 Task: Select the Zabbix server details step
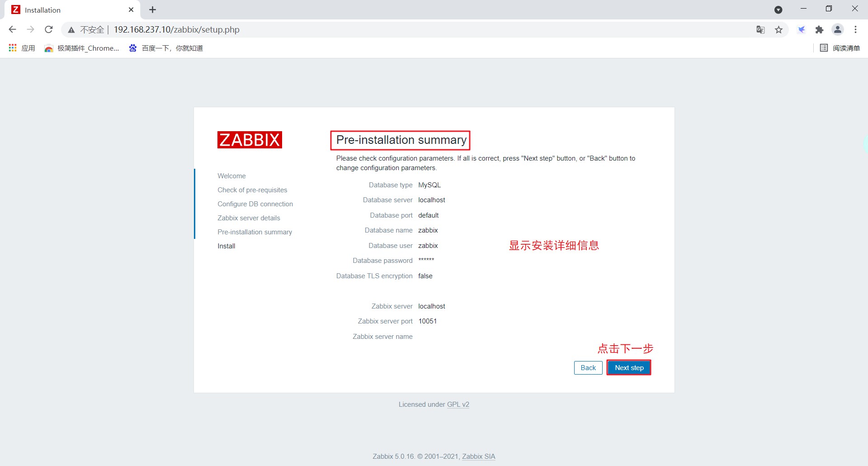[x=249, y=218]
